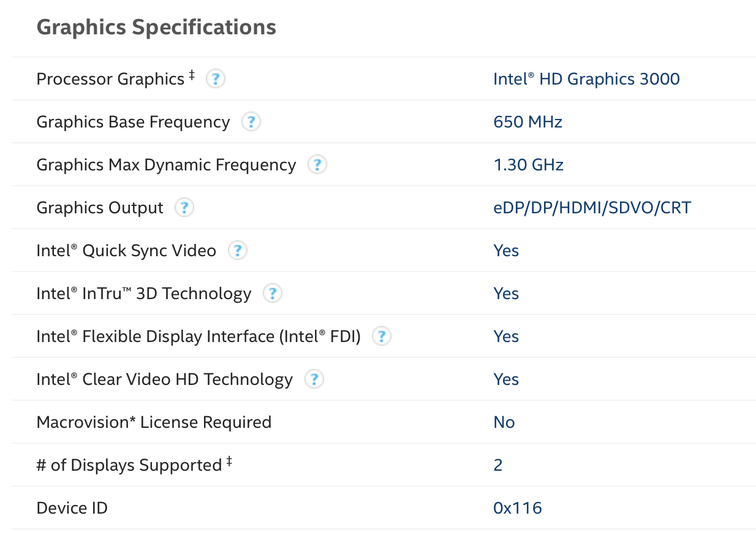Select the 1.30 GHz frequency value

[x=528, y=164]
